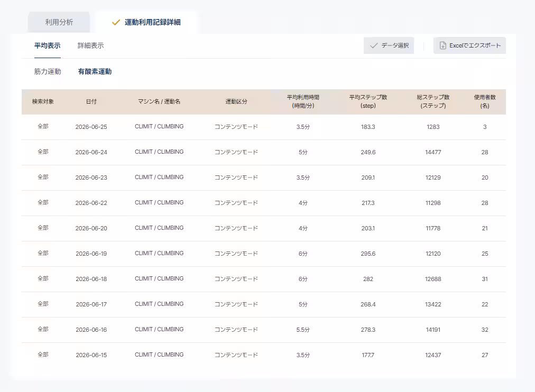Screen dimensions: 535x392
Task: Click user count 3 in 2026-06-25 row
Action: (485, 127)
